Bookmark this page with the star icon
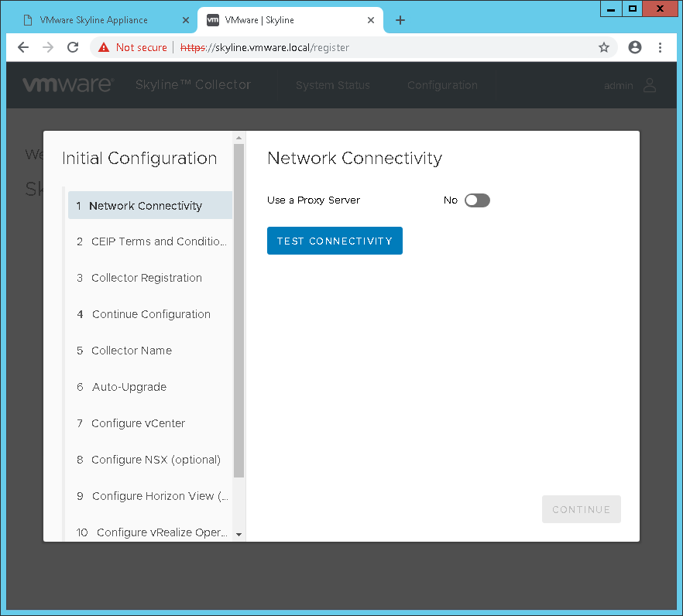 pyautogui.click(x=604, y=47)
